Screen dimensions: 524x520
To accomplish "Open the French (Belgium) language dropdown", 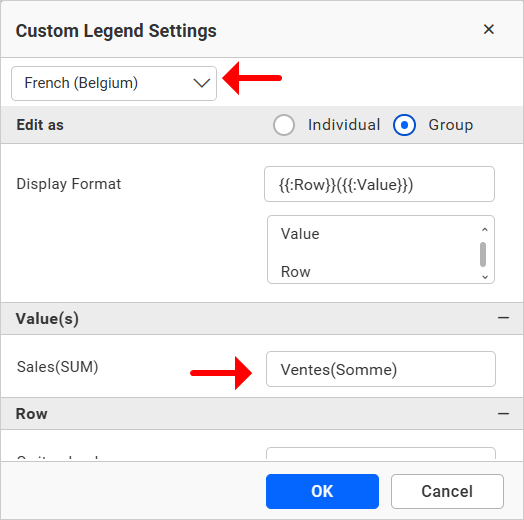I will 114,83.
